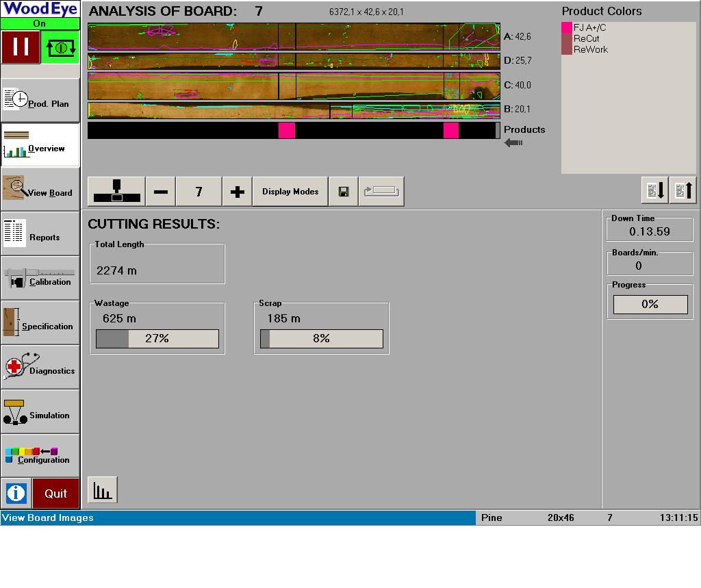This screenshot has width=701, height=588.
Task: Open the View Board page
Action: [40, 190]
